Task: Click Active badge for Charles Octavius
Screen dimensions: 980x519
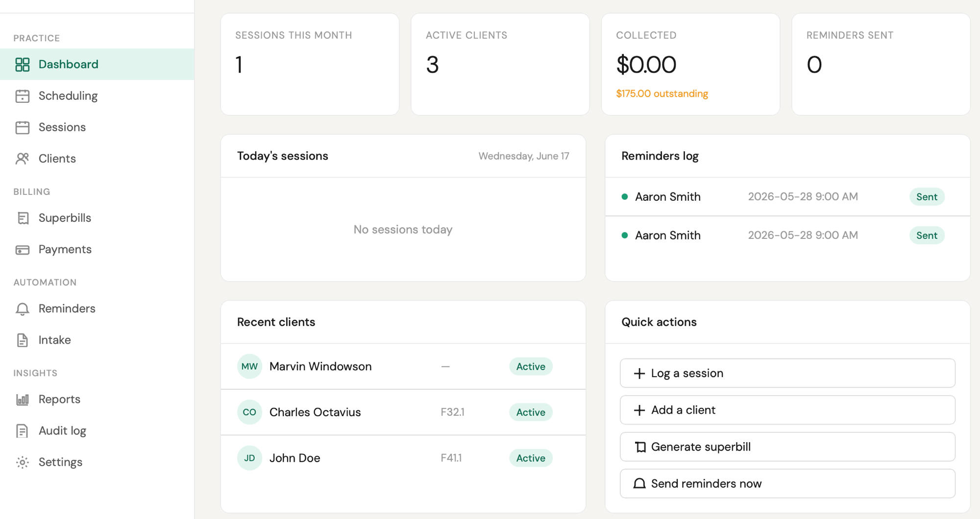Action: (x=531, y=412)
